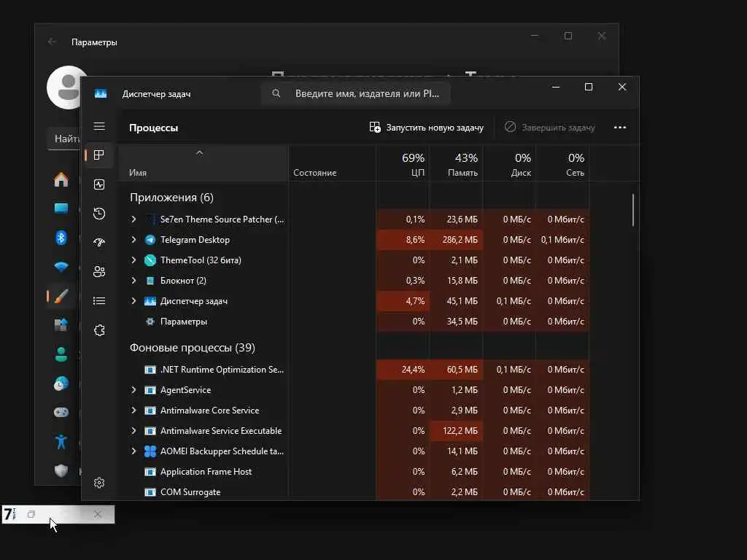
Task: Click the Time and language clock icon in Параметры
Action: click(61, 384)
